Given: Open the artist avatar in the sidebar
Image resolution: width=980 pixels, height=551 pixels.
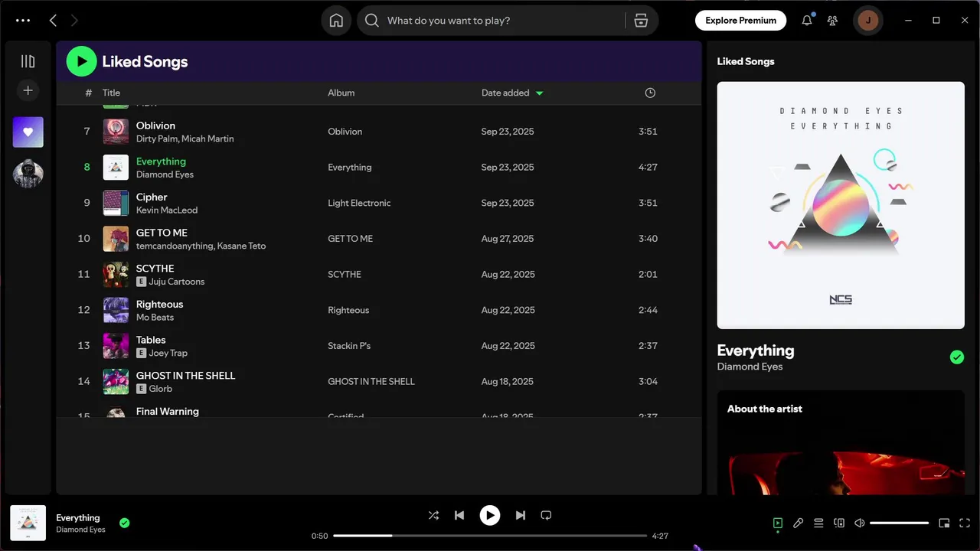Looking at the screenshot, I should pyautogui.click(x=28, y=174).
